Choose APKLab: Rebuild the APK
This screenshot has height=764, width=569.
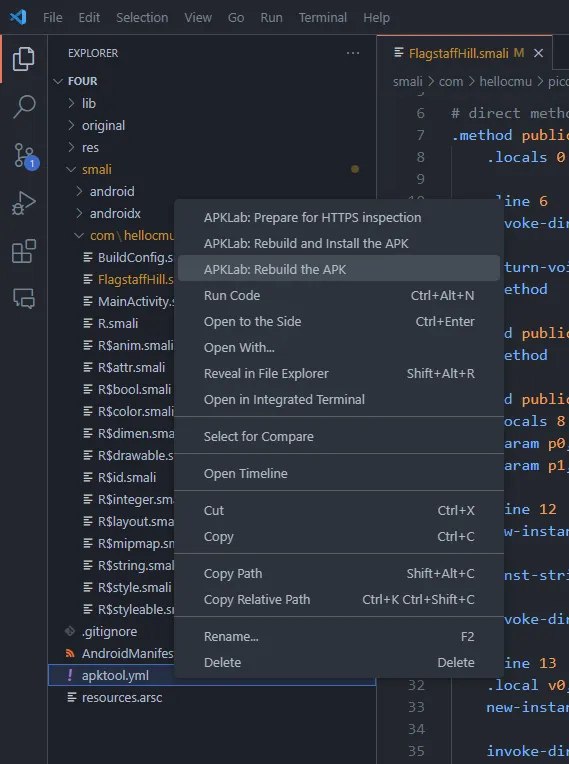(x=339, y=269)
